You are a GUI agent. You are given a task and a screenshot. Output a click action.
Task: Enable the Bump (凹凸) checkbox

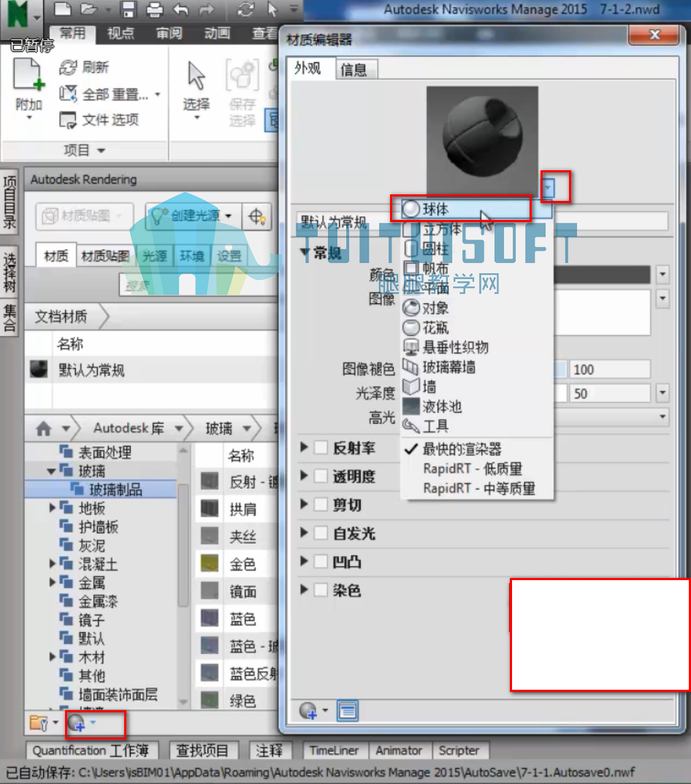click(321, 561)
